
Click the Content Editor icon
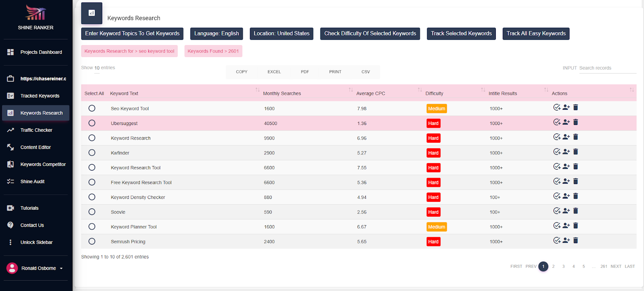10,148
